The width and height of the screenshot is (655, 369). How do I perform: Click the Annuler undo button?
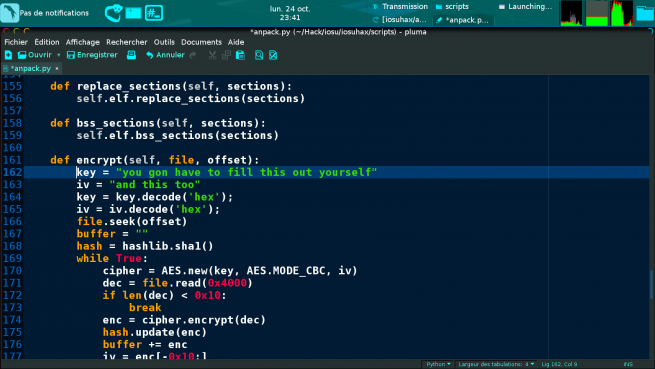click(x=165, y=55)
